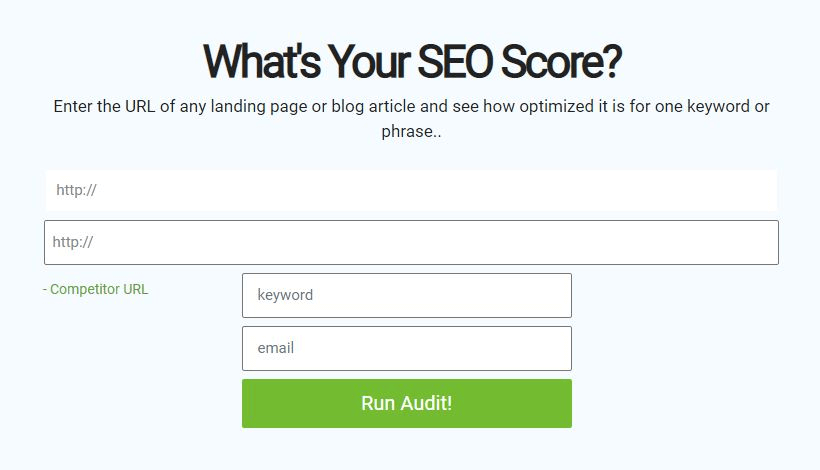Click the keyword input box
Viewport: 820px width, 470px height.
click(x=406, y=295)
